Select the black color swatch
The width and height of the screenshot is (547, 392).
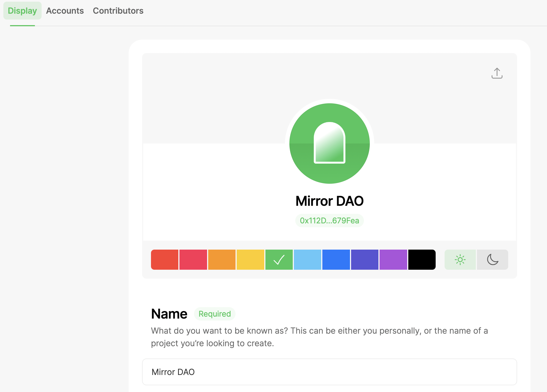(x=422, y=260)
